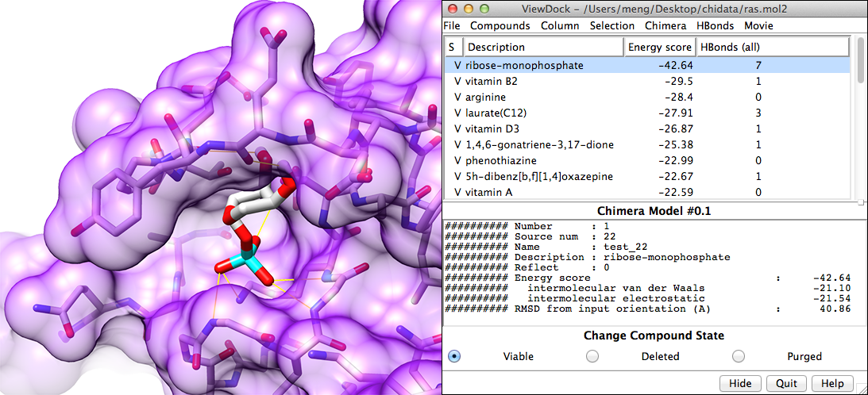Open the Movie menu
This screenshot has width=868, height=395.
pos(758,25)
